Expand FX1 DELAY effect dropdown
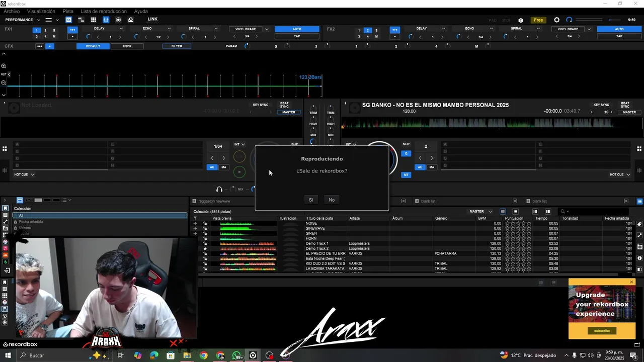Image resolution: width=644 pixels, height=362 pixels. click(121, 29)
